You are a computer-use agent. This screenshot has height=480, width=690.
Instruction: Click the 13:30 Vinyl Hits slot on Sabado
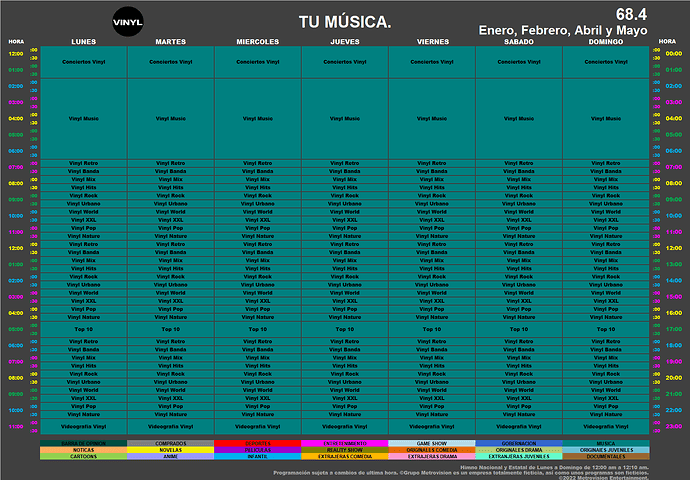coord(519,268)
